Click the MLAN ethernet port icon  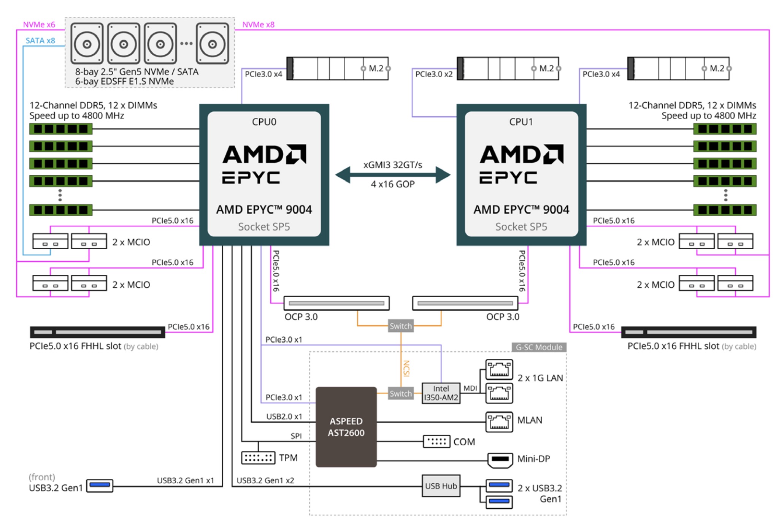(499, 422)
